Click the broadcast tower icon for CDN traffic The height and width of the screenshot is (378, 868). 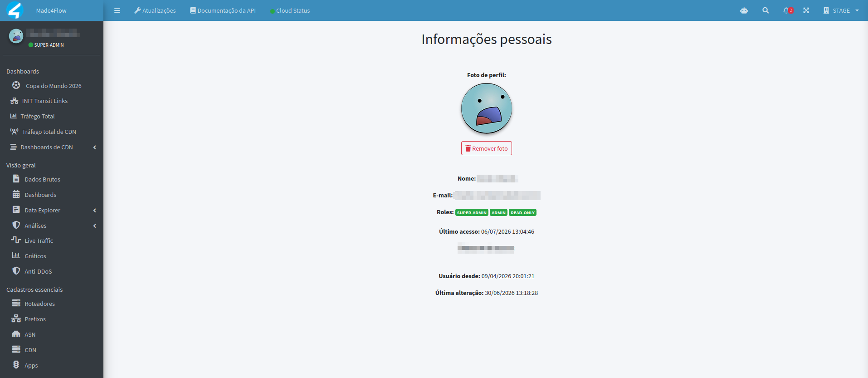click(15, 132)
